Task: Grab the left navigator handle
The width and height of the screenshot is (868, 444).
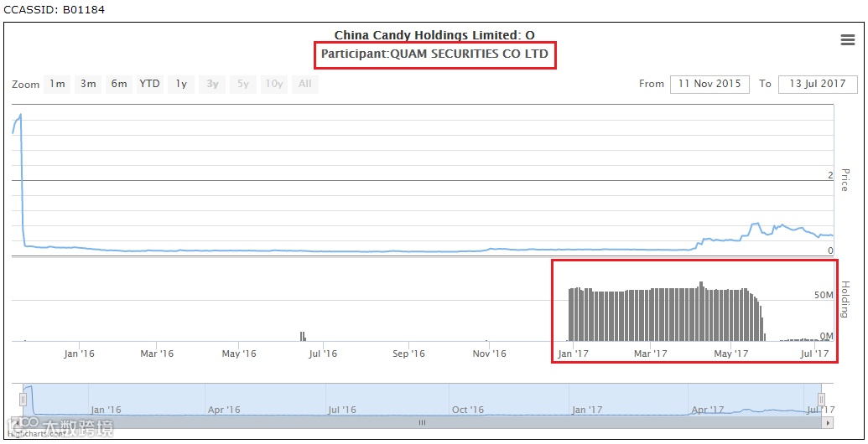Action: (23, 400)
